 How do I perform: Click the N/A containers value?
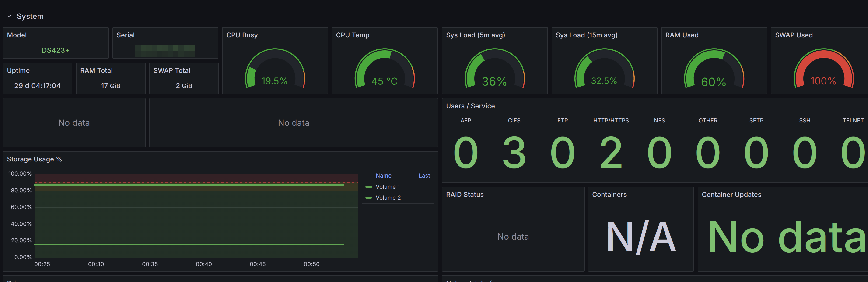641,237
